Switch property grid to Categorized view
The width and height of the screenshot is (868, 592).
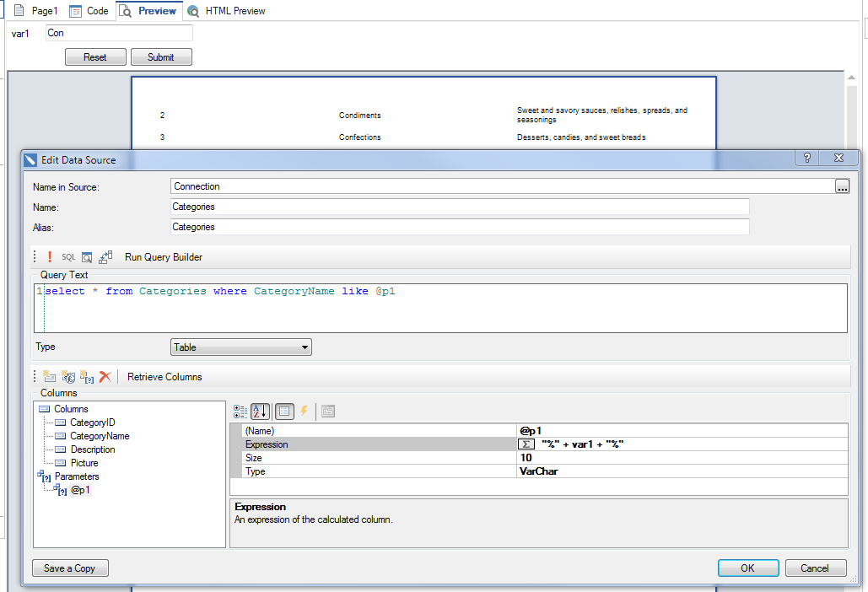(x=240, y=411)
